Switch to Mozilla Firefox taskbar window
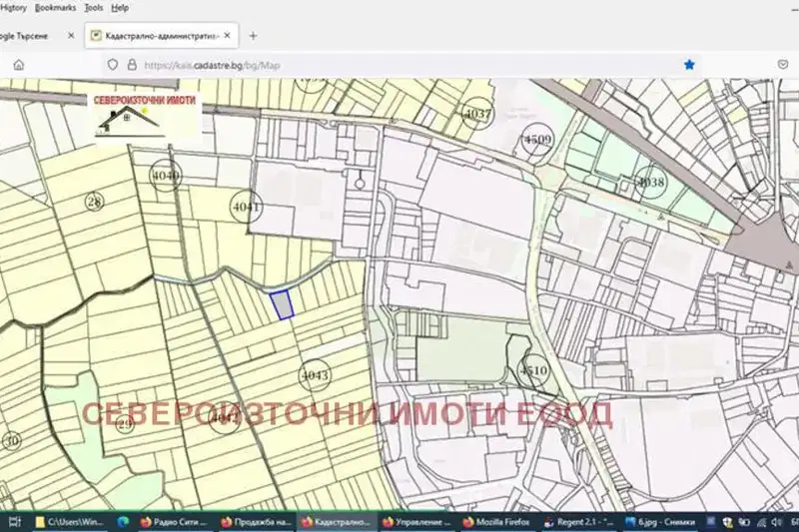This screenshot has height=532, width=799. (497, 522)
